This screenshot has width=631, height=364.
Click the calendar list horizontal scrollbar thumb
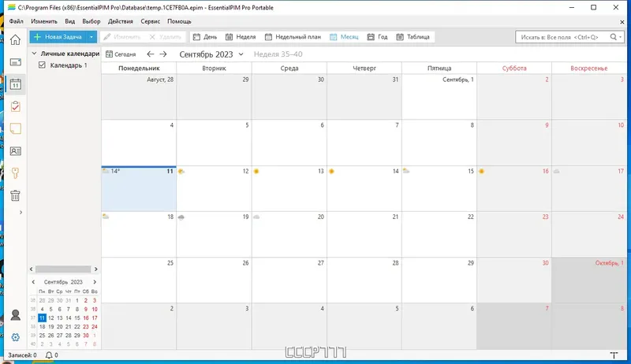63,269
